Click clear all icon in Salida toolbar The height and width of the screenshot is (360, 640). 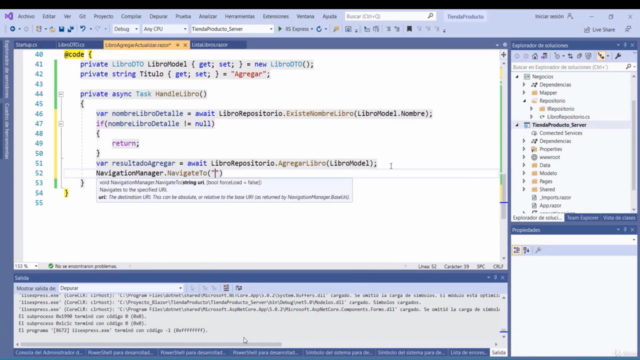(x=226, y=288)
